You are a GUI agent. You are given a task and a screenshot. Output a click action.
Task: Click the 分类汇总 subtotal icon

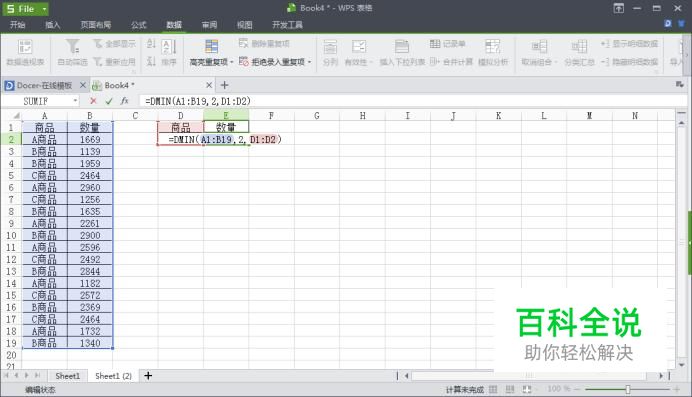579,47
